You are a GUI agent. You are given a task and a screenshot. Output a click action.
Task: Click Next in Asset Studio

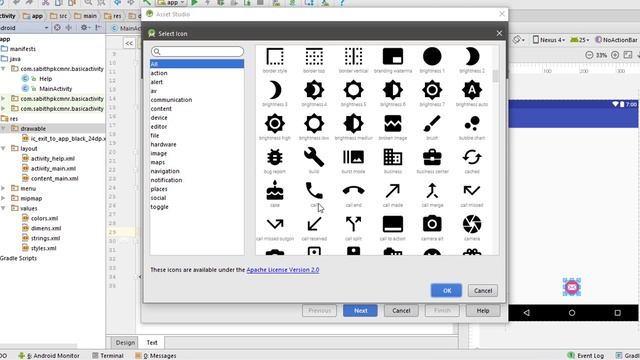coord(360,311)
